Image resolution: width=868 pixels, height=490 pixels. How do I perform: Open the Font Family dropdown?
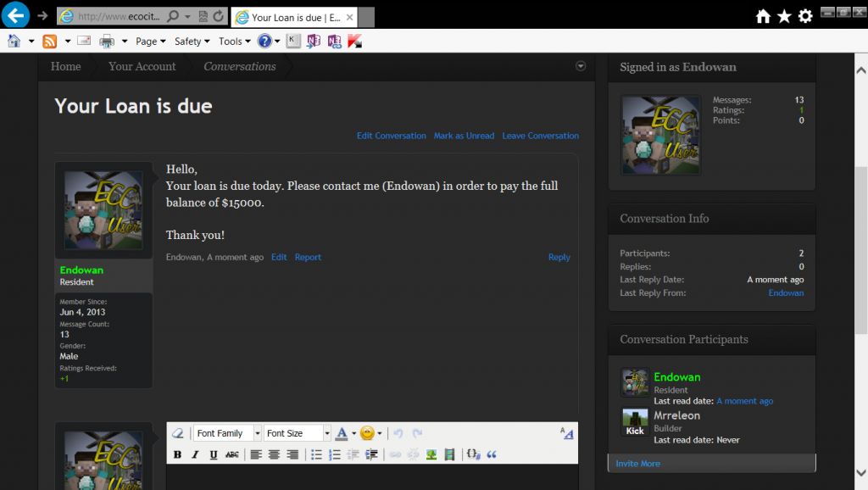pos(227,433)
